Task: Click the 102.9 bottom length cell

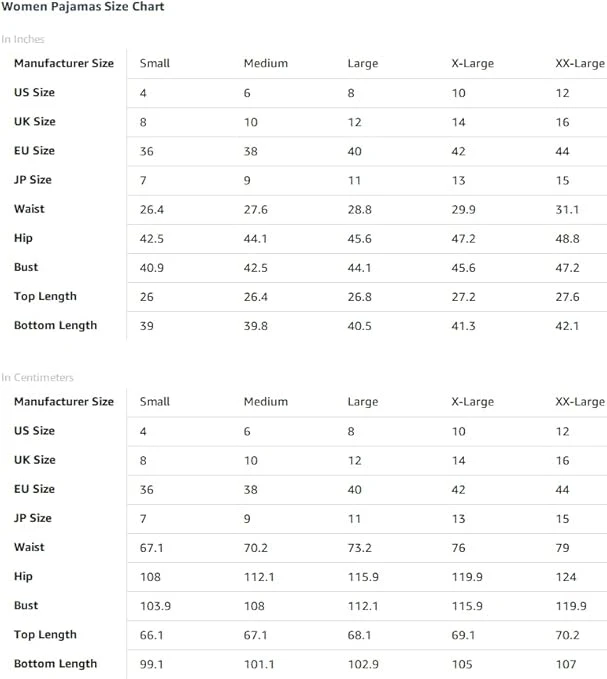Action: 363,663
